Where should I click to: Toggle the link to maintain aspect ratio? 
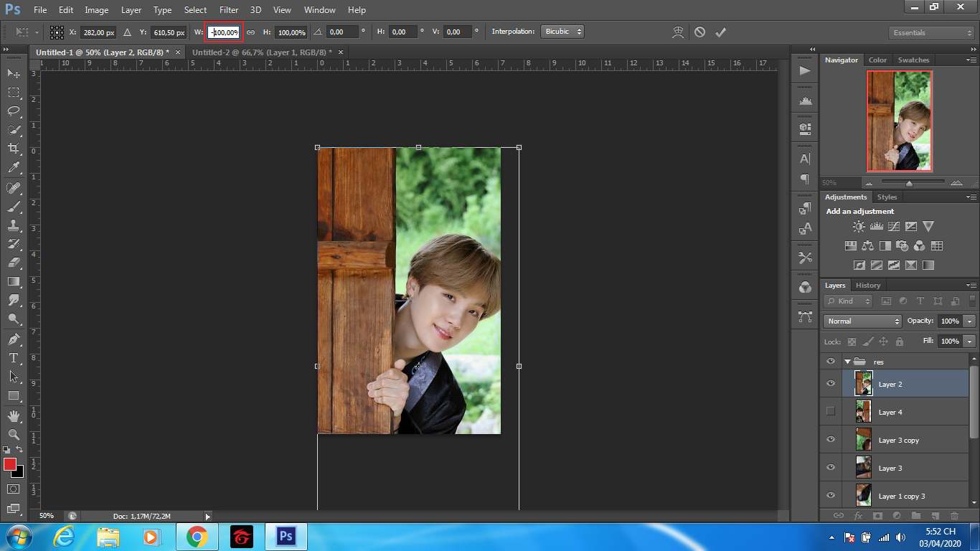(251, 32)
